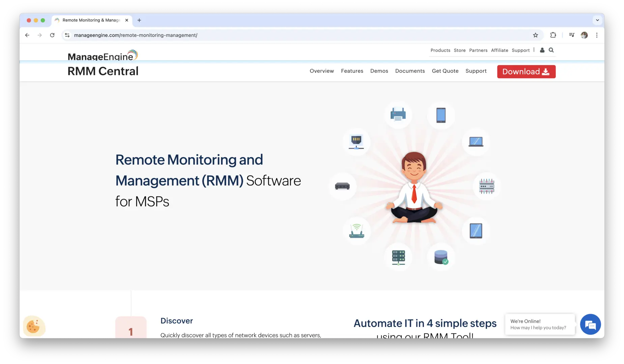The width and height of the screenshot is (624, 364).
Task: Open the live chat bubble button
Action: tap(590, 325)
